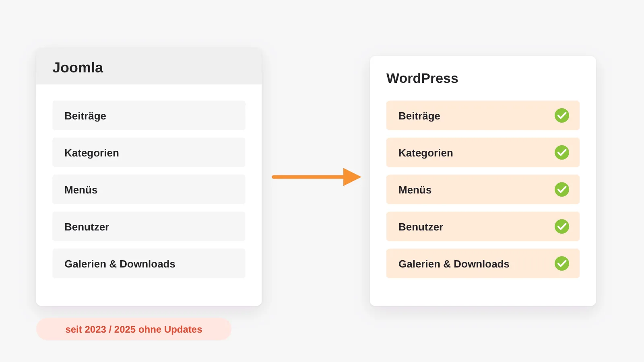Image resolution: width=644 pixels, height=362 pixels.
Task: Select the Beiträge row in the Joomla card
Action: [149, 115]
